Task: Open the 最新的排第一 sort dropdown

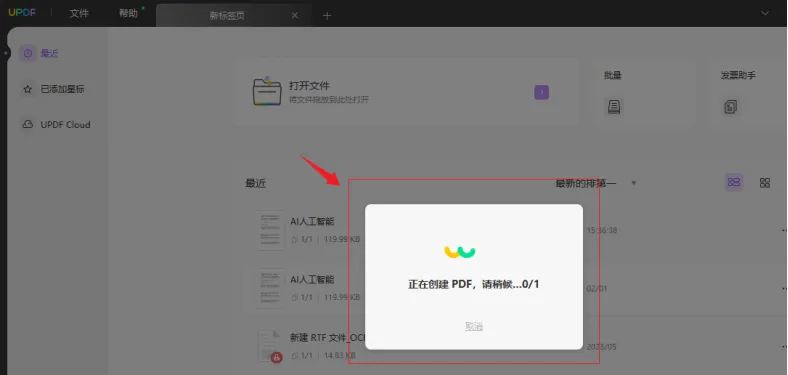Action: 596,183
